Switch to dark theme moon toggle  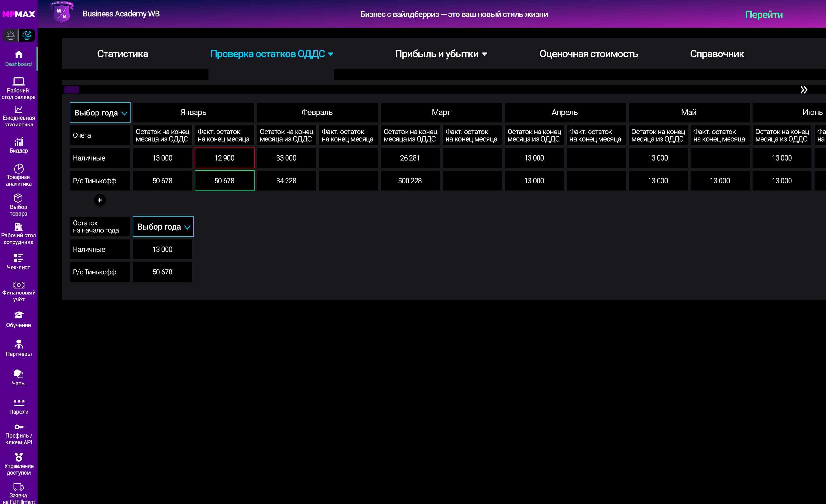26,35
